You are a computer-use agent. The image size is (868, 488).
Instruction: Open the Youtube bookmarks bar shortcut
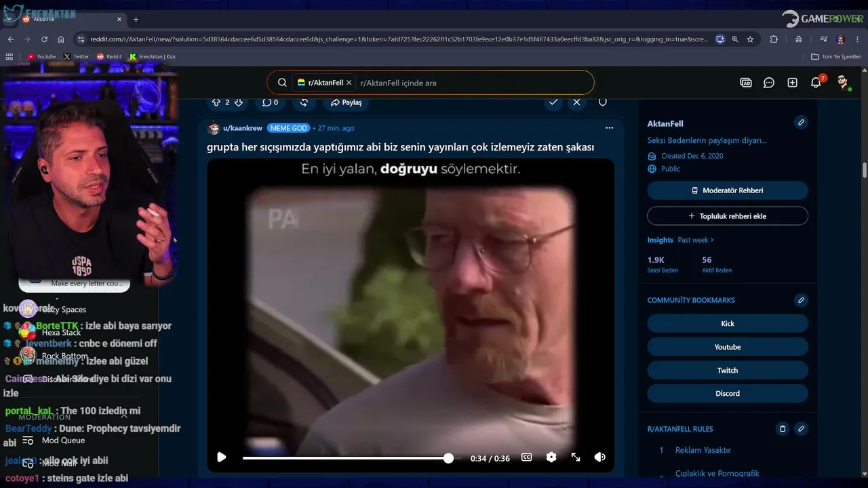point(41,57)
